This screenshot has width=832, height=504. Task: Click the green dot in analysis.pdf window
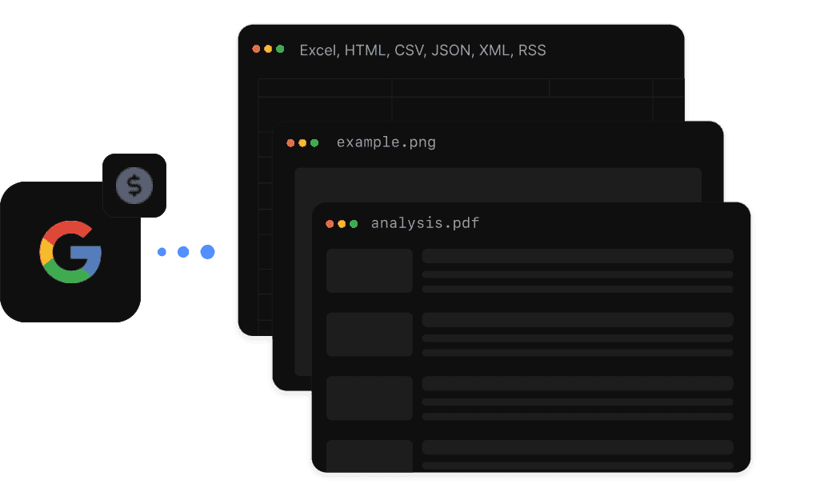(354, 224)
